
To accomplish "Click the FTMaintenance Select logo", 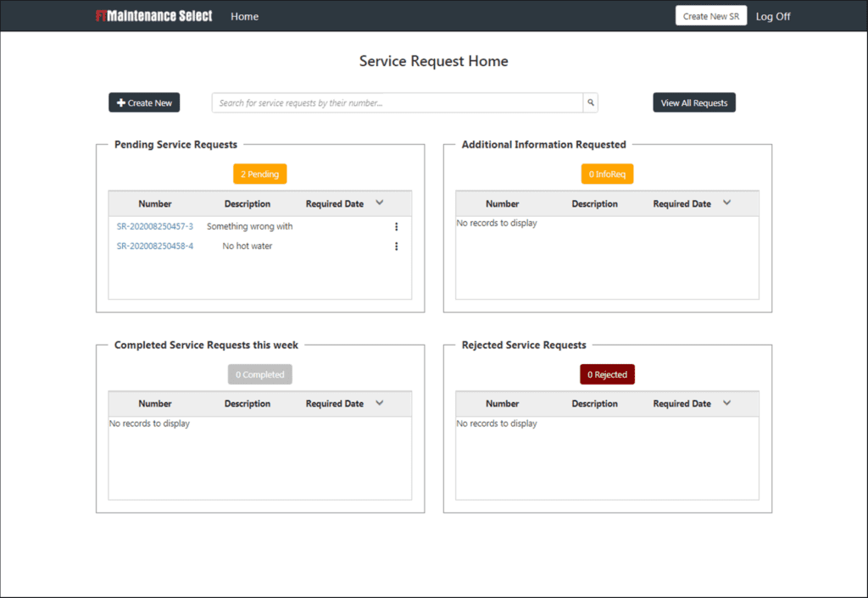I will (154, 16).
